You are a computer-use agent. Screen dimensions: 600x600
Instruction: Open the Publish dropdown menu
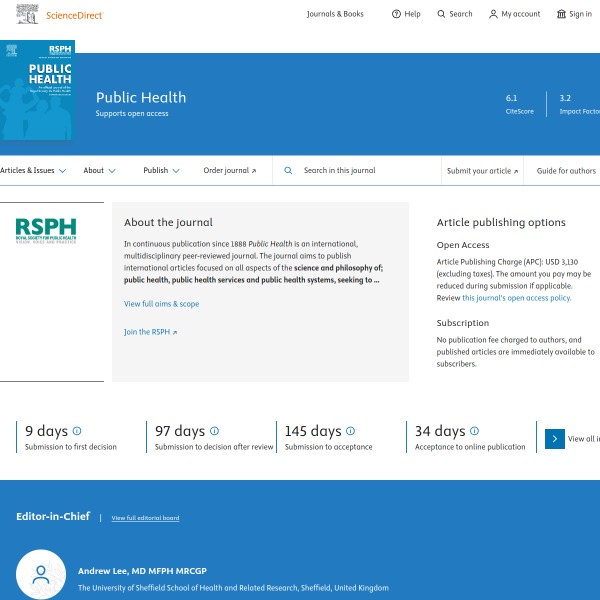tap(161, 171)
